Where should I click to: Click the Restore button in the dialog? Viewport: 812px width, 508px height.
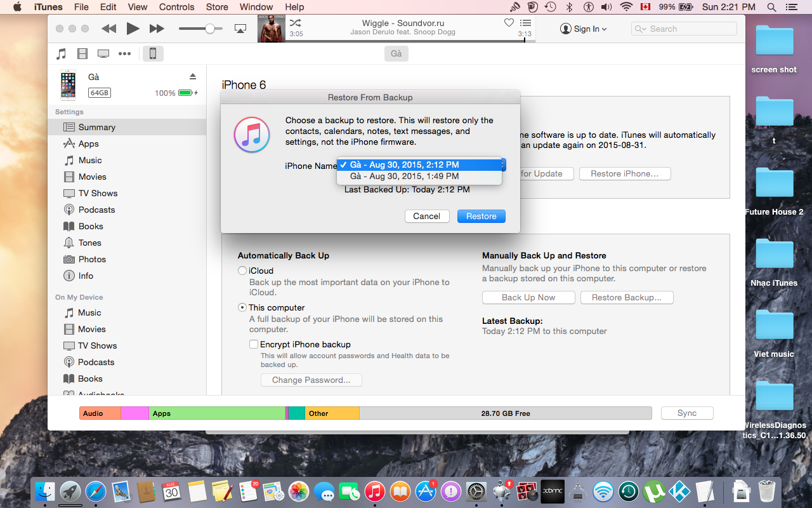point(481,216)
